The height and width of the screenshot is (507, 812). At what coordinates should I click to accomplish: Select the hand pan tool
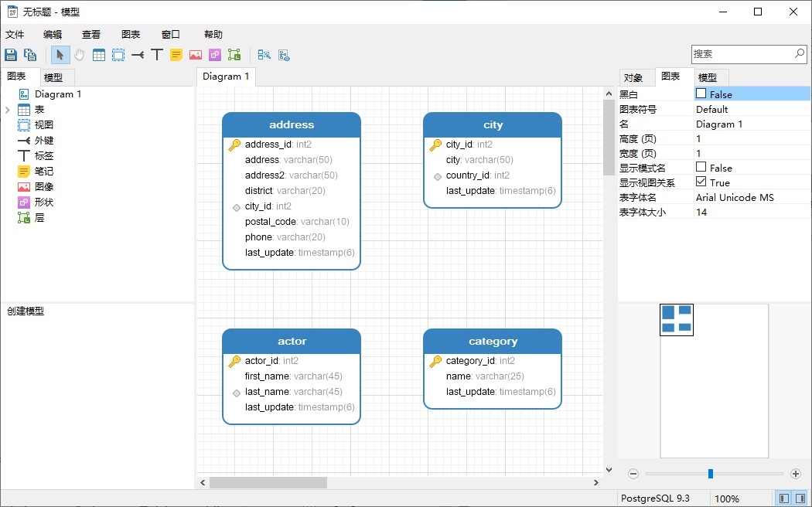(79, 54)
